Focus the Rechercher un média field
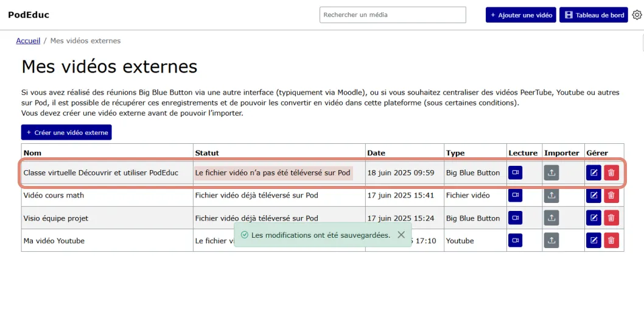The width and height of the screenshot is (644, 317). pos(393,15)
